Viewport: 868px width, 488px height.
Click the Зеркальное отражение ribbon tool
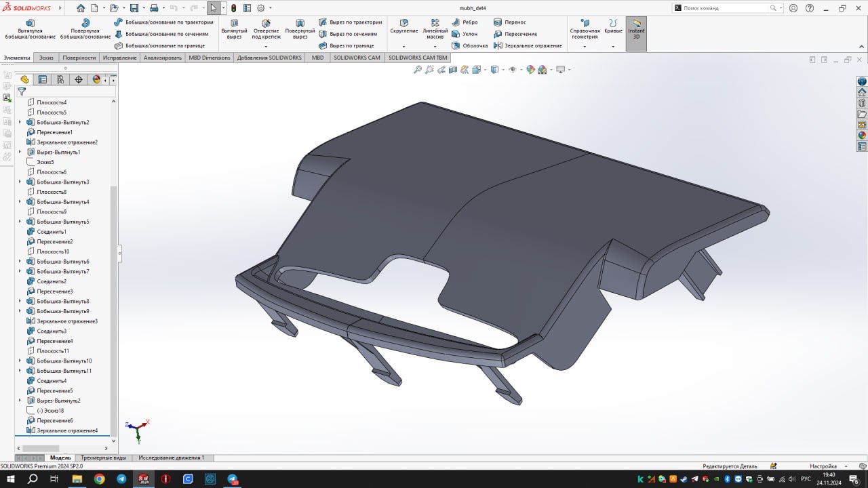[528, 45]
